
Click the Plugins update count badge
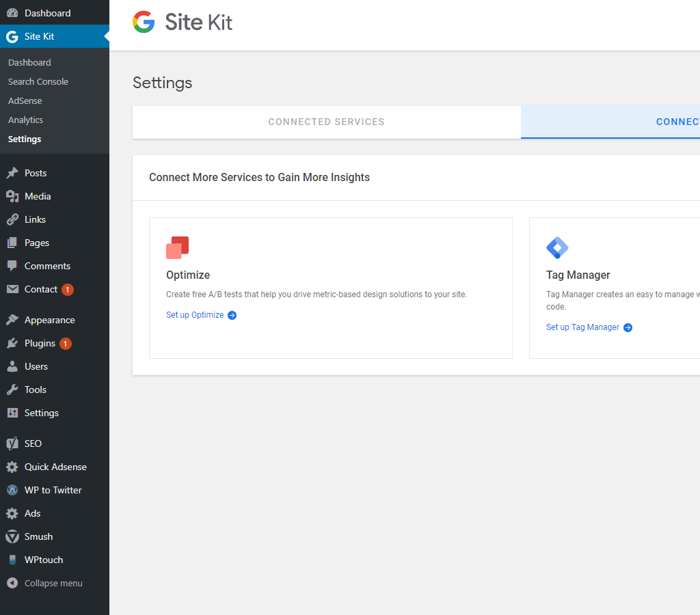click(x=66, y=344)
